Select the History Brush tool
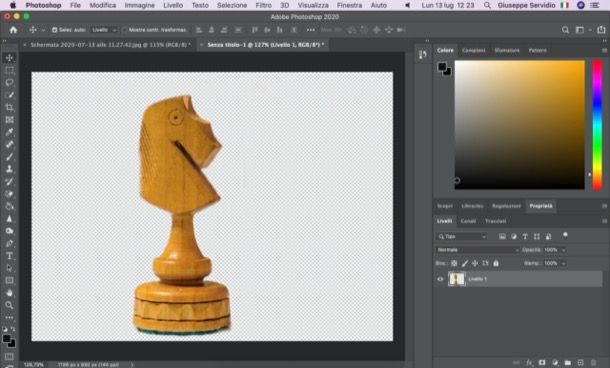Screen dimensions: 610x368 9,182
